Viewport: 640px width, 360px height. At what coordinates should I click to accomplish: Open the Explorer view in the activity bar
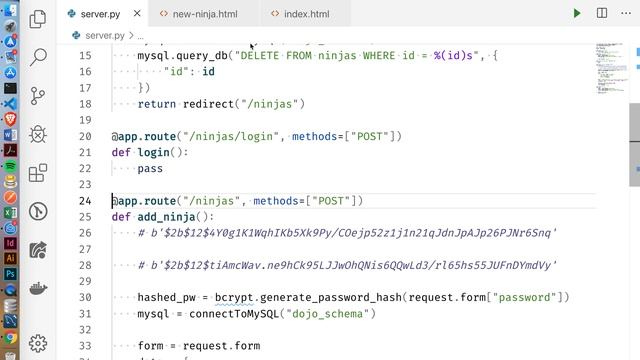[38, 19]
